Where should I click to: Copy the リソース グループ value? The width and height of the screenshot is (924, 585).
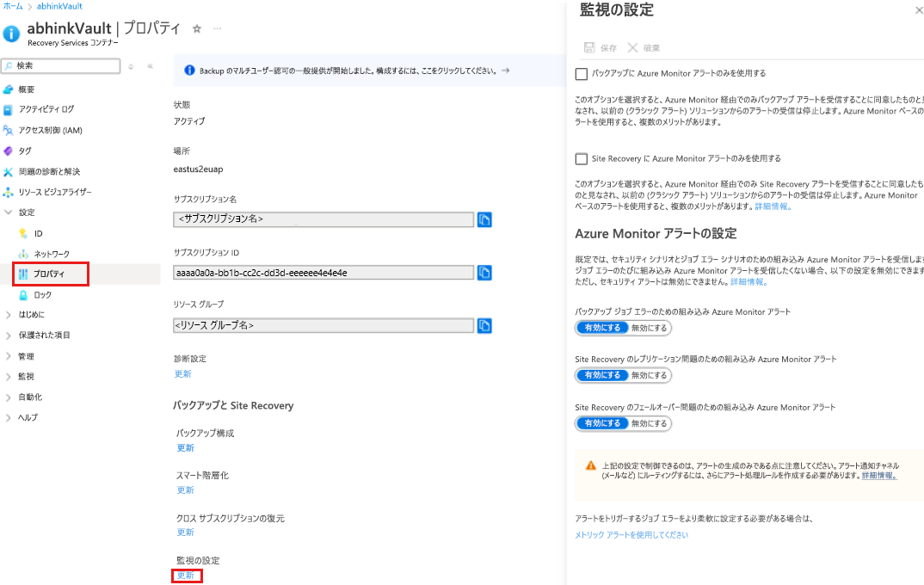(x=484, y=326)
